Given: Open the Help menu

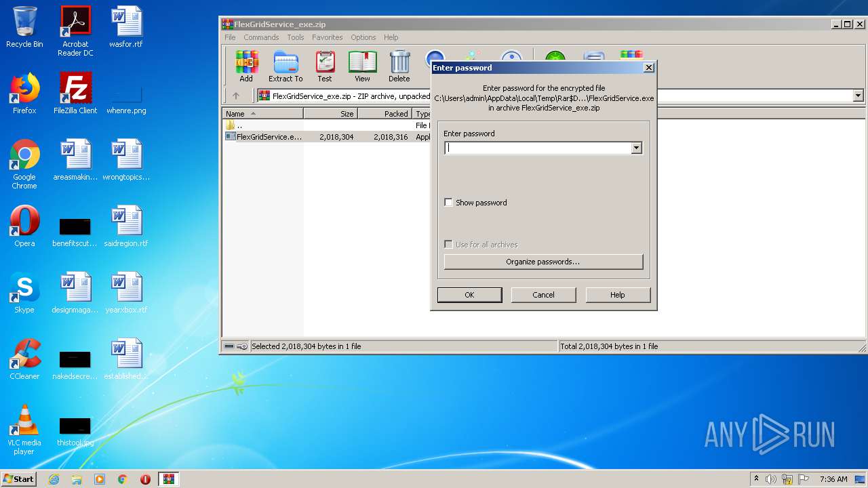Looking at the screenshot, I should click(x=391, y=37).
